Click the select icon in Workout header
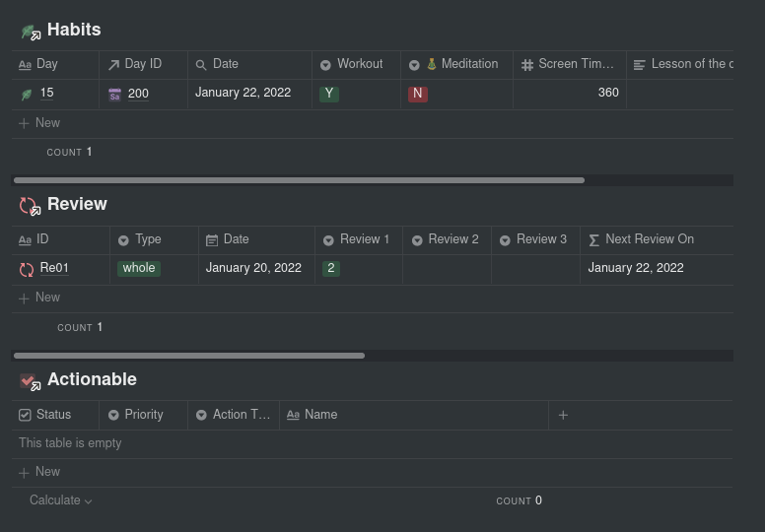This screenshot has height=532, width=765. point(325,65)
